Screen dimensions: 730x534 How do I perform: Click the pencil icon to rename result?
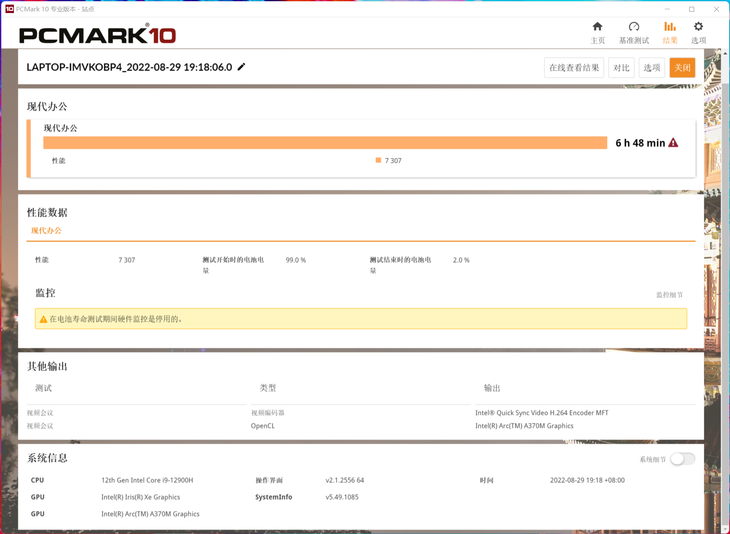pos(241,67)
